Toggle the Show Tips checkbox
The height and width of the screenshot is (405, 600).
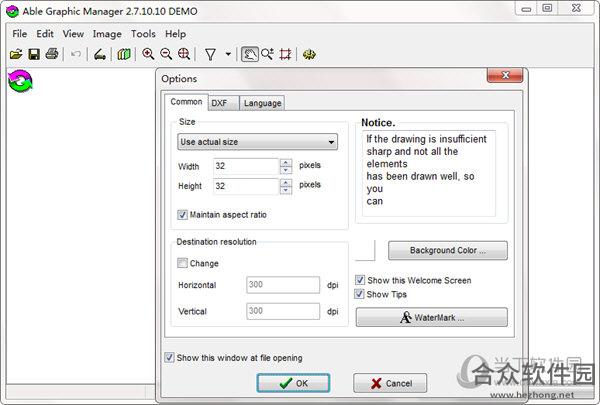359,294
